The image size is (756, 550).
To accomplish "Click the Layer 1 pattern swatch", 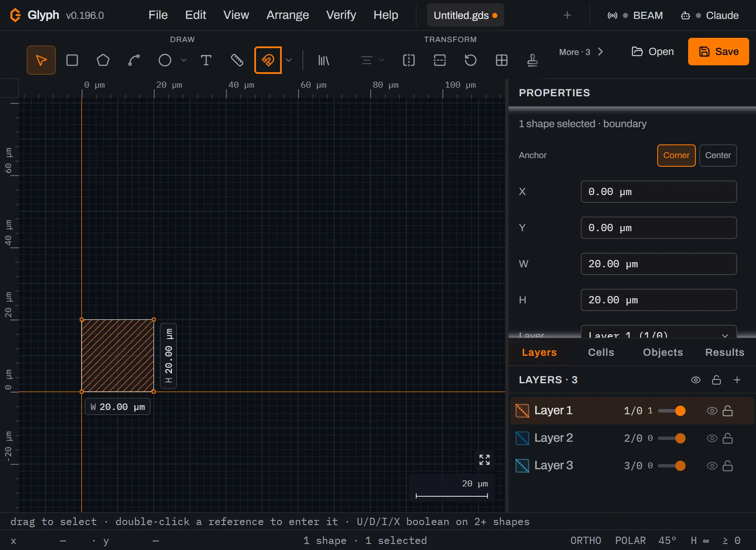I will point(522,411).
